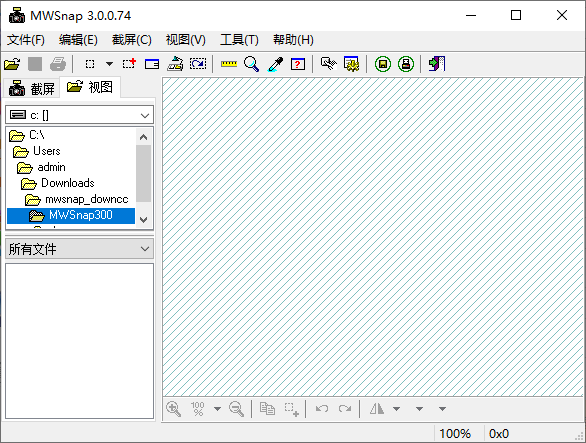Open the zoom level dropdown arrow
This screenshot has height=443, width=586.
tap(217, 409)
